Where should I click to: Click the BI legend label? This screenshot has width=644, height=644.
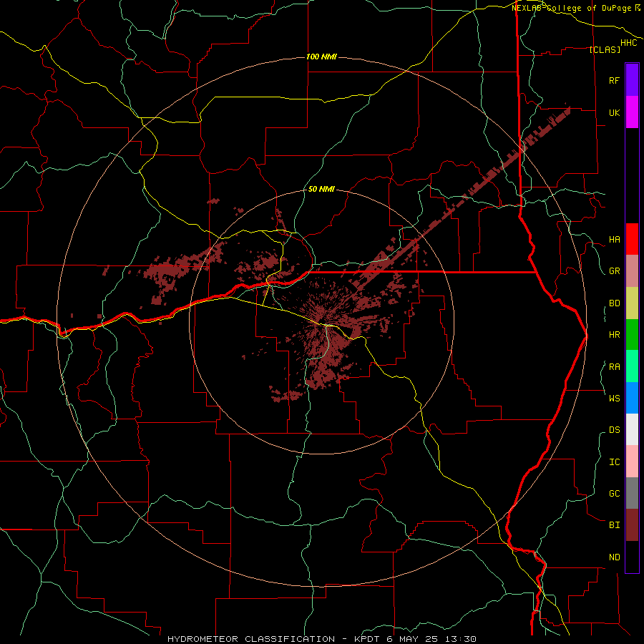coord(614,525)
